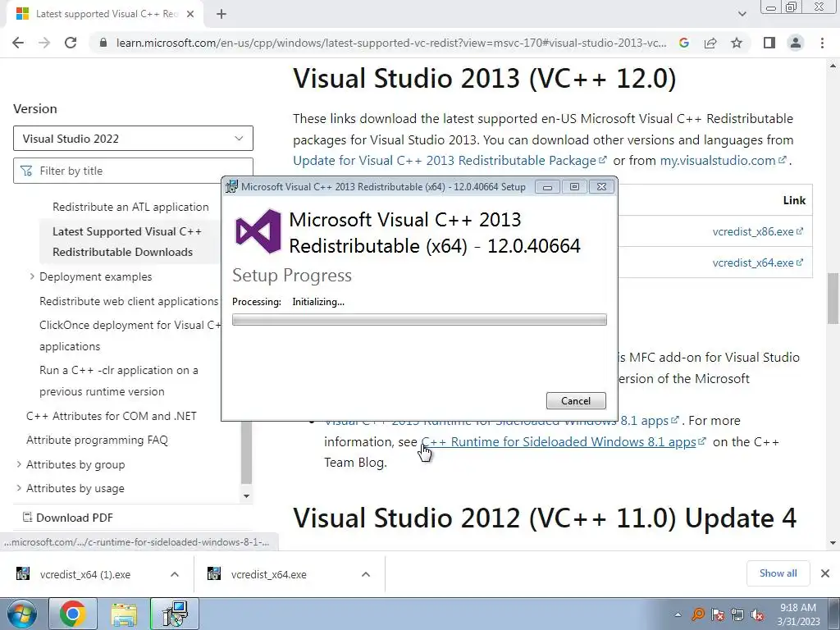
Task: Click Download PDF
Action: point(68,518)
